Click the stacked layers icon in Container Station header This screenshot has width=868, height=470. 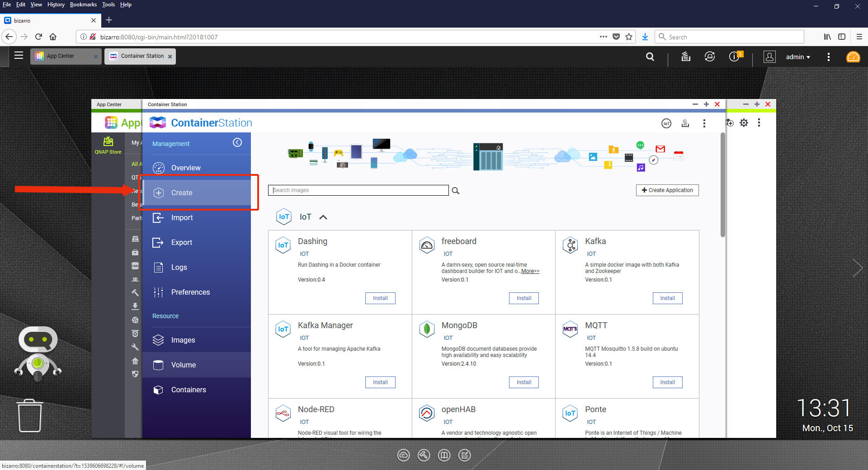tap(685, 123)
